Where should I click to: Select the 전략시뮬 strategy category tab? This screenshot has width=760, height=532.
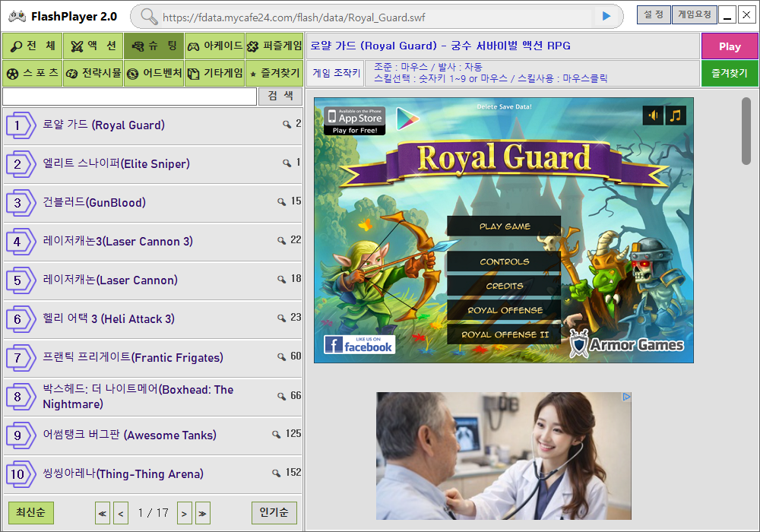pyautogui.click(x=93, y=73)
